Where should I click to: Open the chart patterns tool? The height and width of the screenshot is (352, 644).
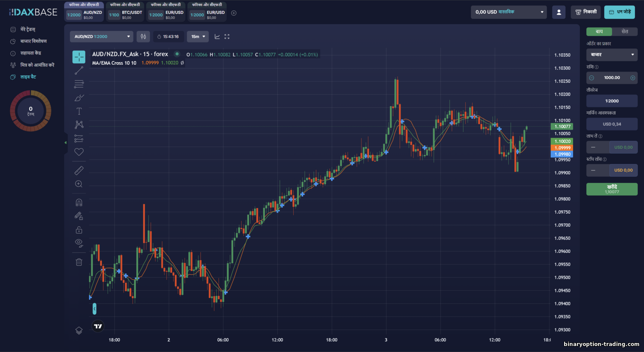(x=79, y=124)
